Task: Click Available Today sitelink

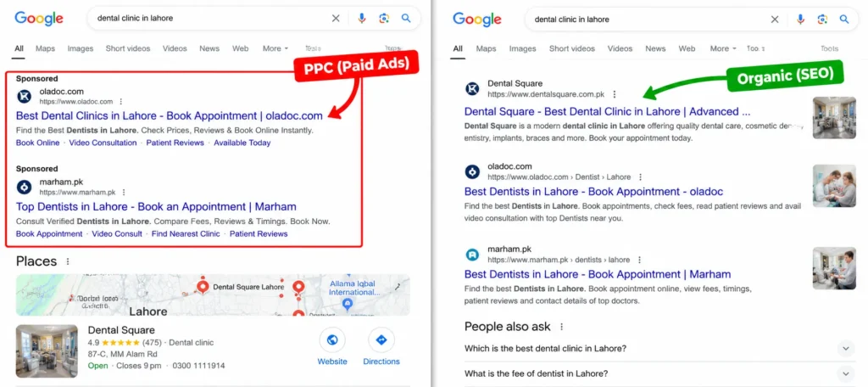Action: coord(242,143)
